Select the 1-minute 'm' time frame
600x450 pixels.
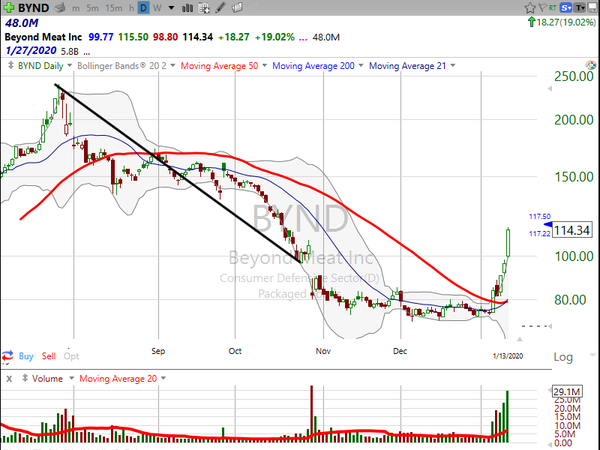tap(76, 8)
